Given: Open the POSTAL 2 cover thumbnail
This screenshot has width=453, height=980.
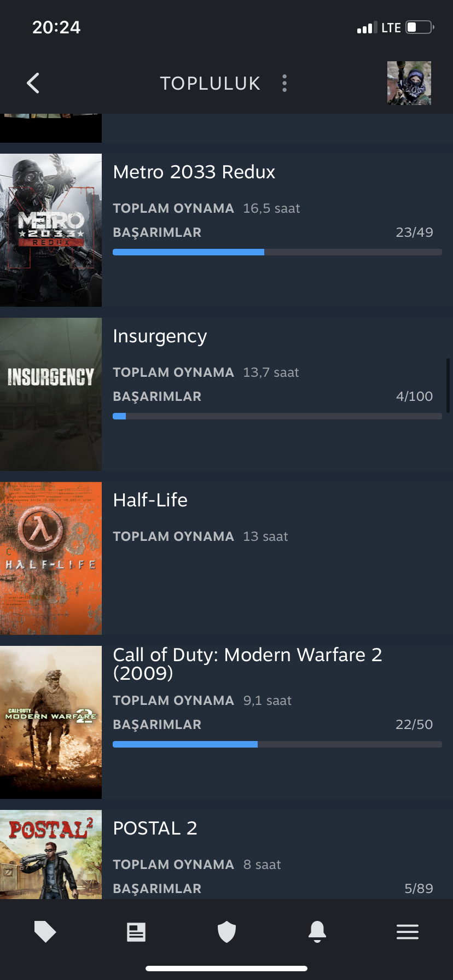Looking at the screenshot, I should click(x=51, y=855).
